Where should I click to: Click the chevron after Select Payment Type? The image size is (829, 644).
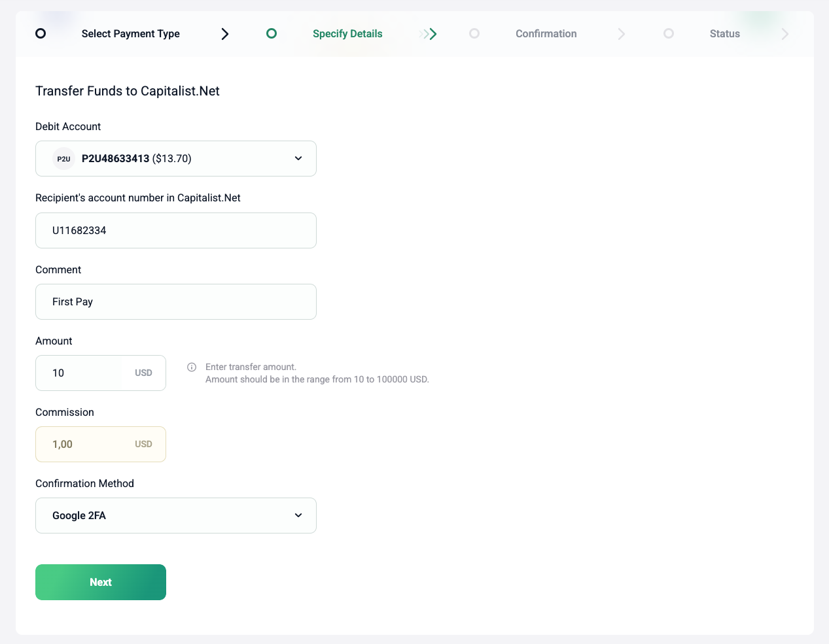[225, 34]
